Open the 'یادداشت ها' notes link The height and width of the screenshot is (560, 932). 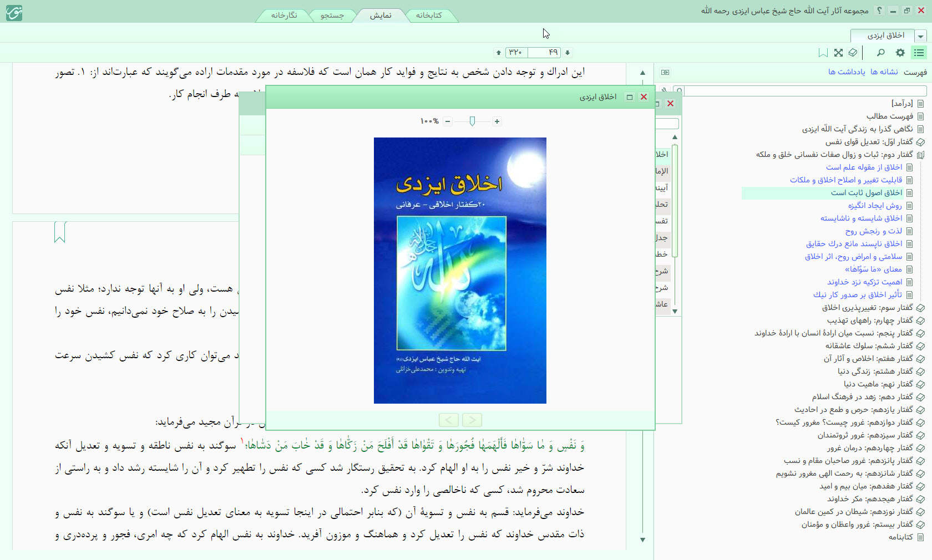(847, 72)
